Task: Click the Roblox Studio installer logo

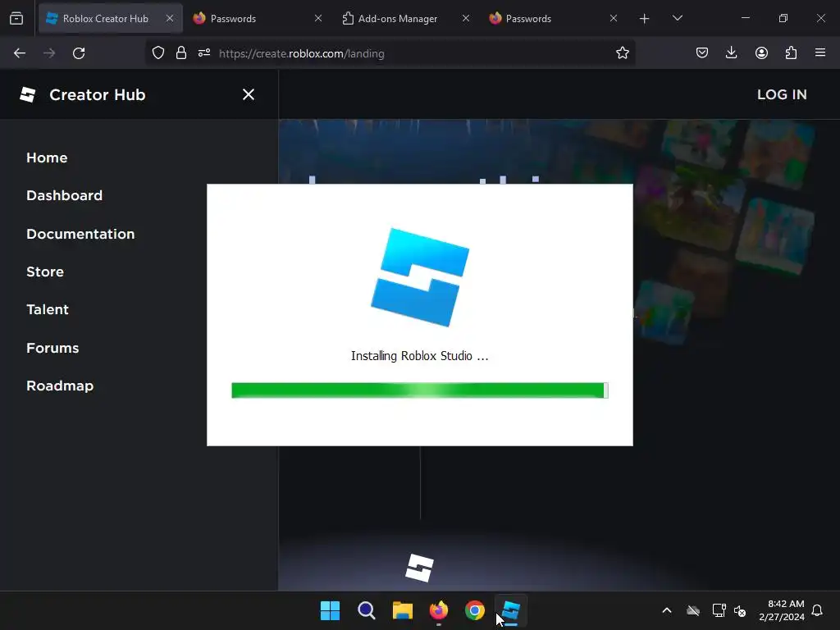Action: coord(420,277)
